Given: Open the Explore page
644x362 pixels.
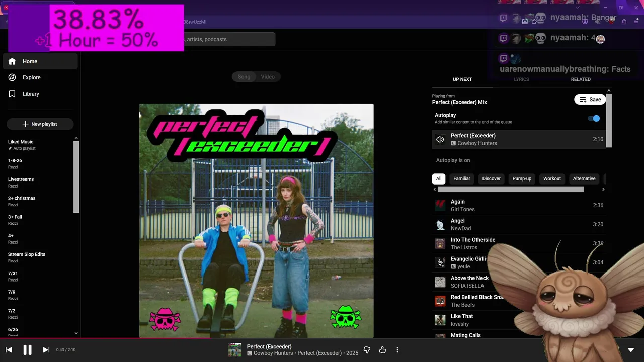Looking at the screenshot, I should (40, 77).
